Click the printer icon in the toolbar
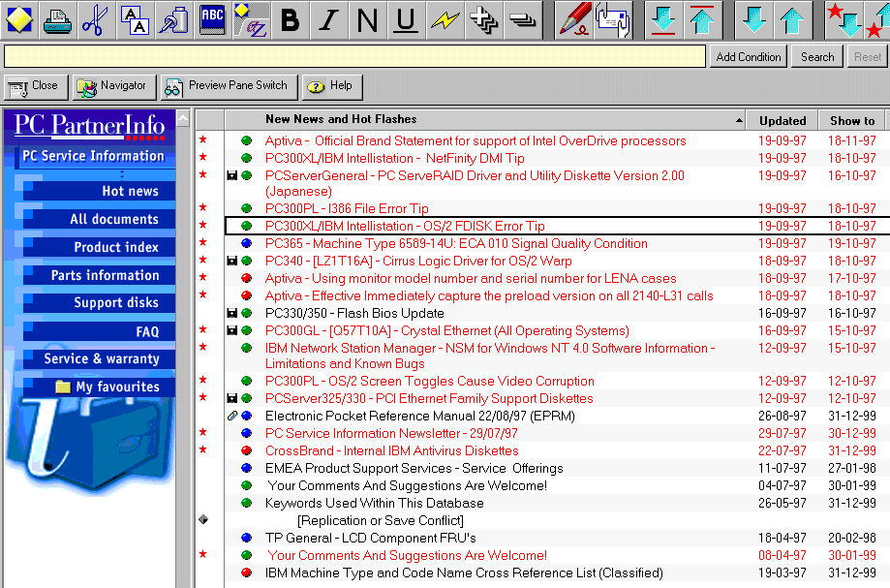The width and height of the screenshot is (890, 588). click(57, 19)
